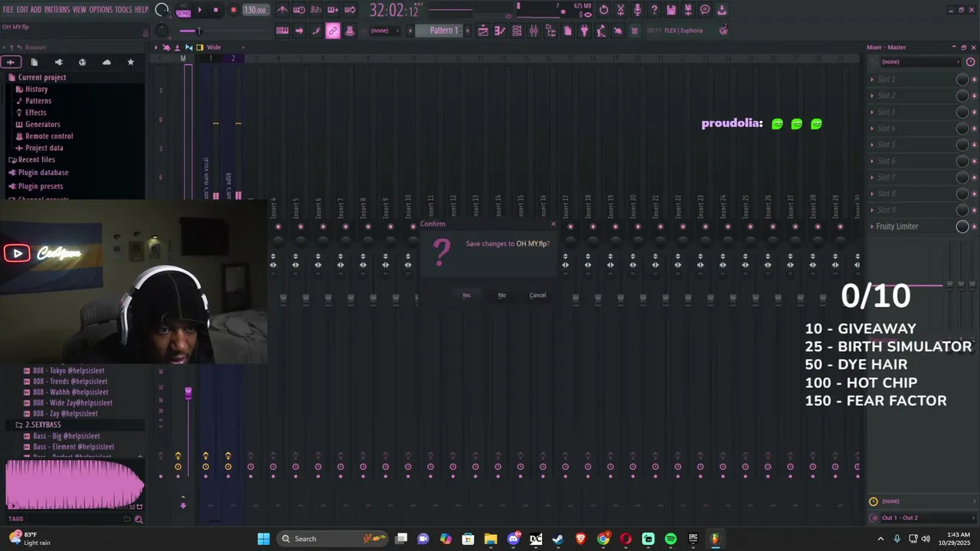980x551 pixels.
Task: Click the Stop transport button
Action: [x=215, y=11]
